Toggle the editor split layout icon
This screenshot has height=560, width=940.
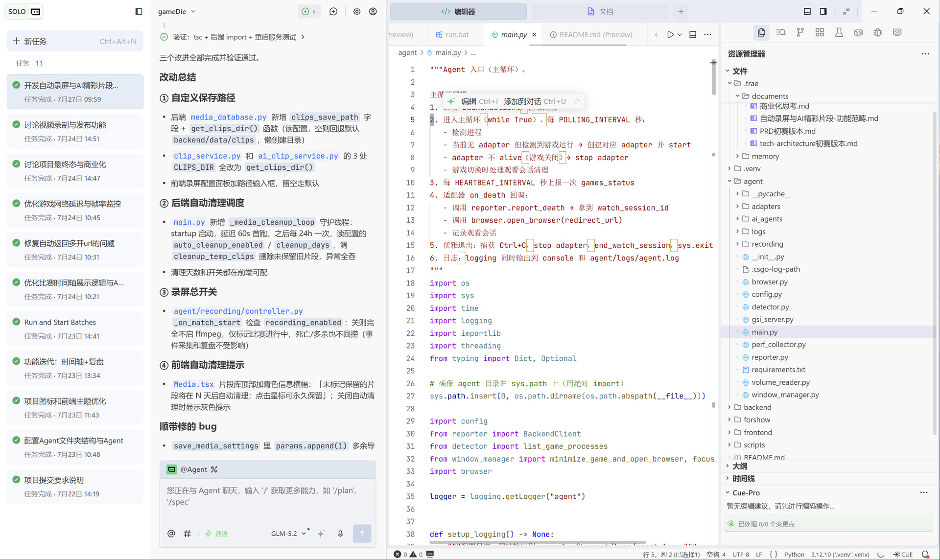[x=693, y=35]
